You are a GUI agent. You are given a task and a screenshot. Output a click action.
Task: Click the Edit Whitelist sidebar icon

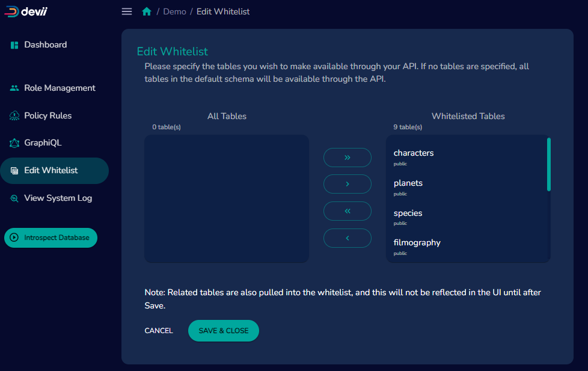point(13,171)
